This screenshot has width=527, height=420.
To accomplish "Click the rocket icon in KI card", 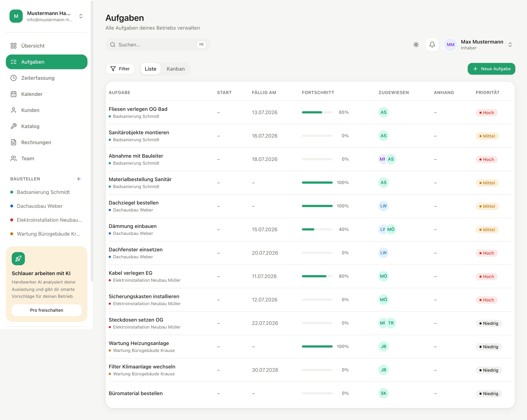I will (x=18, y=259).
